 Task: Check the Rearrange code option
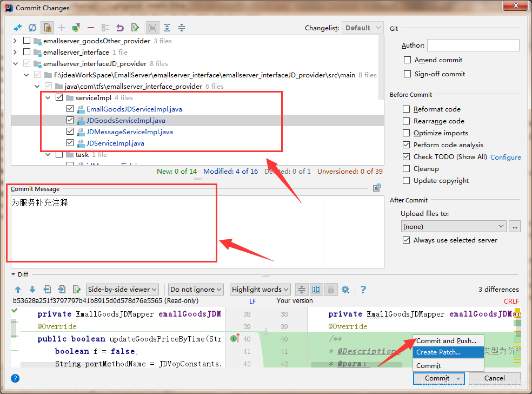(x=406, y=121)
